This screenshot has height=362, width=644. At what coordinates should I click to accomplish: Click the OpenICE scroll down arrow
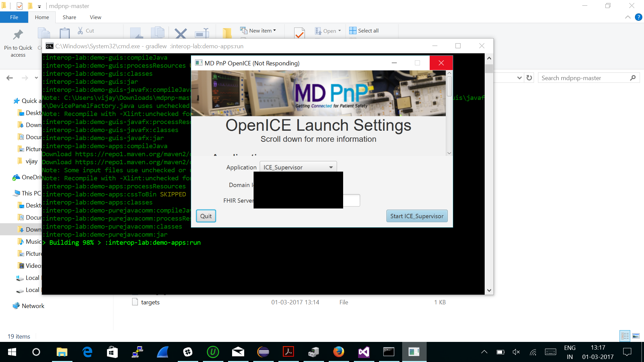449,153
